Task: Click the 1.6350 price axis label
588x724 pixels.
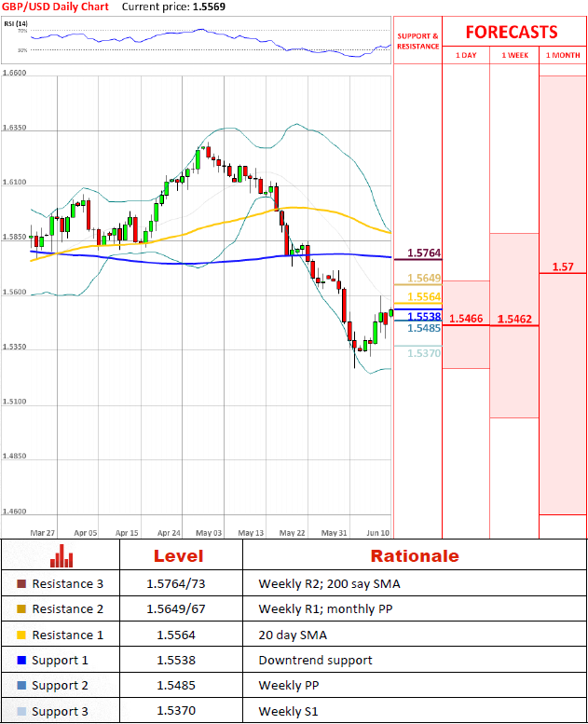Action: coord(14,127)
